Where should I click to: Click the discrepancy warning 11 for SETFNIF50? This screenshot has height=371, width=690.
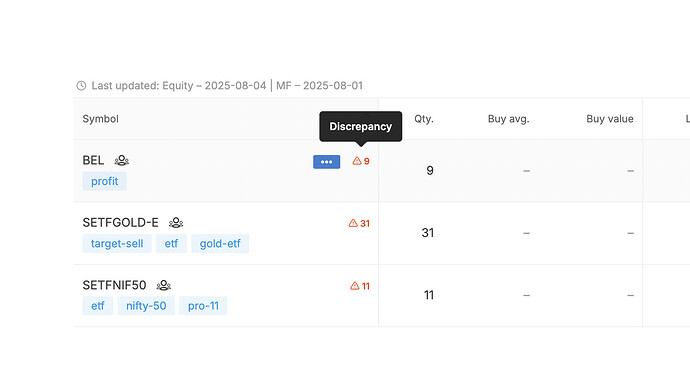[360, 286]
